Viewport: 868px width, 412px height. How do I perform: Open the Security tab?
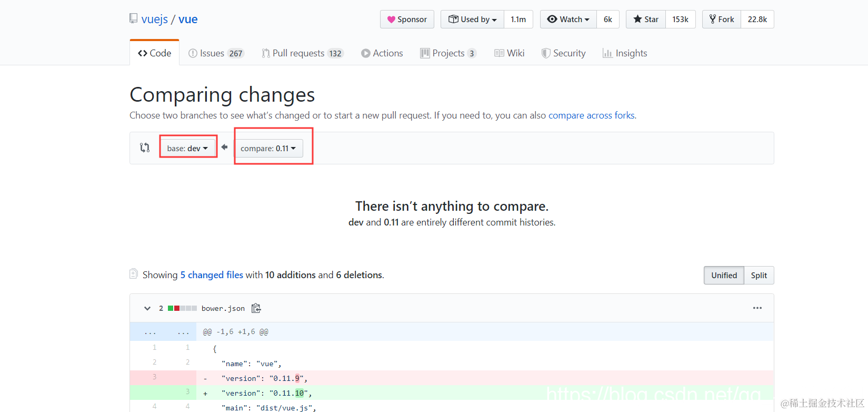click(563, 53)
